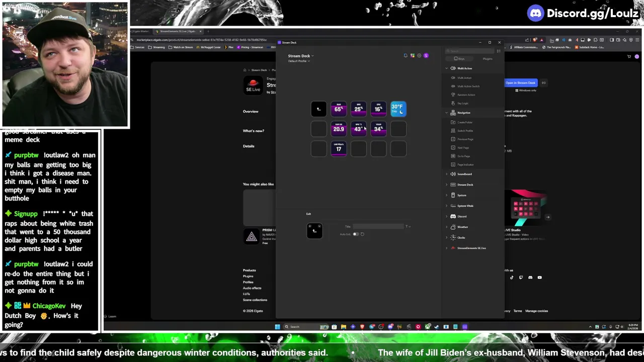Select the GPU 25% key
The height and width of the screenshot is (362, 644).
tap(358, 109)
